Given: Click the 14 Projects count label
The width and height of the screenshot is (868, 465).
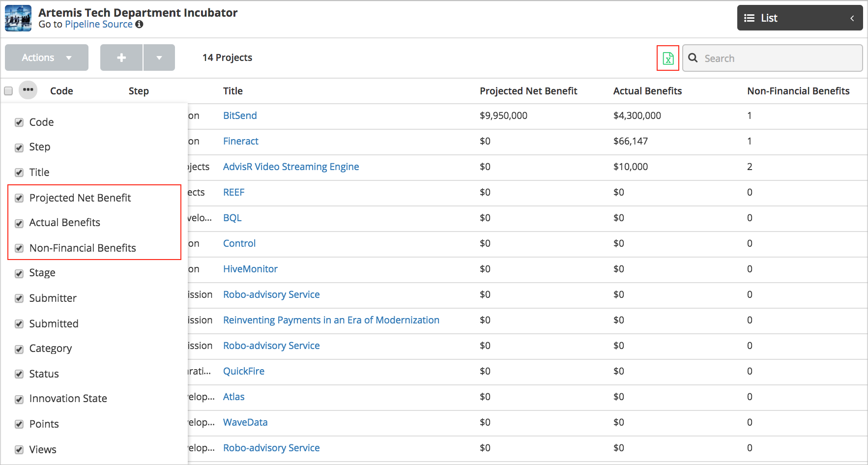Looking at the screenshot, I should coord(227,58).
